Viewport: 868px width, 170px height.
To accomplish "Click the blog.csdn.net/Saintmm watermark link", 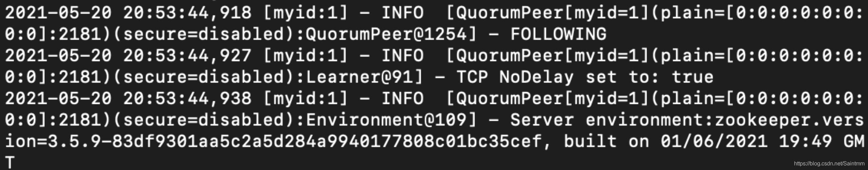I will coord(829,164).
